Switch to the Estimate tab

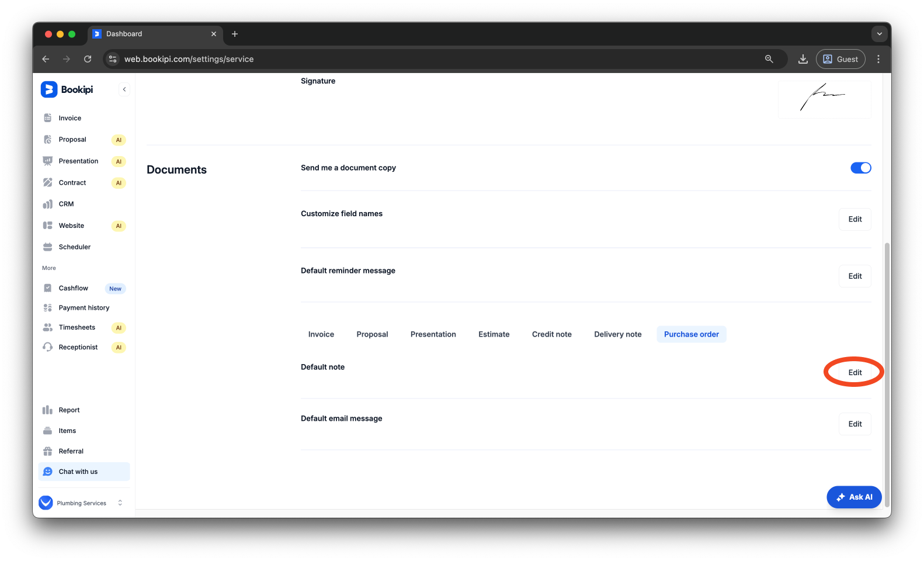pos(494,334)
